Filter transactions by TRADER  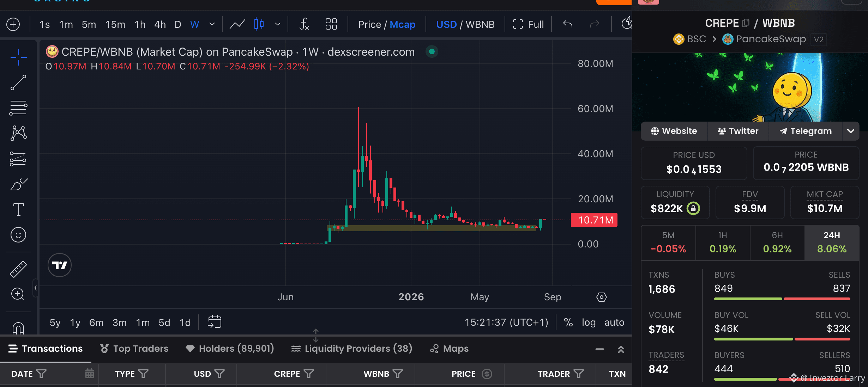(579, 374)
